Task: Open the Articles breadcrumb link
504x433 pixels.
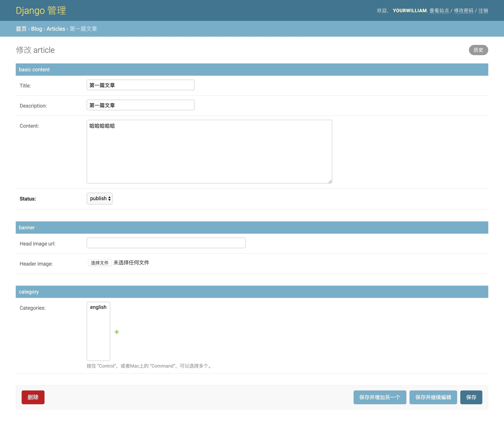Action: coord(56,29)
